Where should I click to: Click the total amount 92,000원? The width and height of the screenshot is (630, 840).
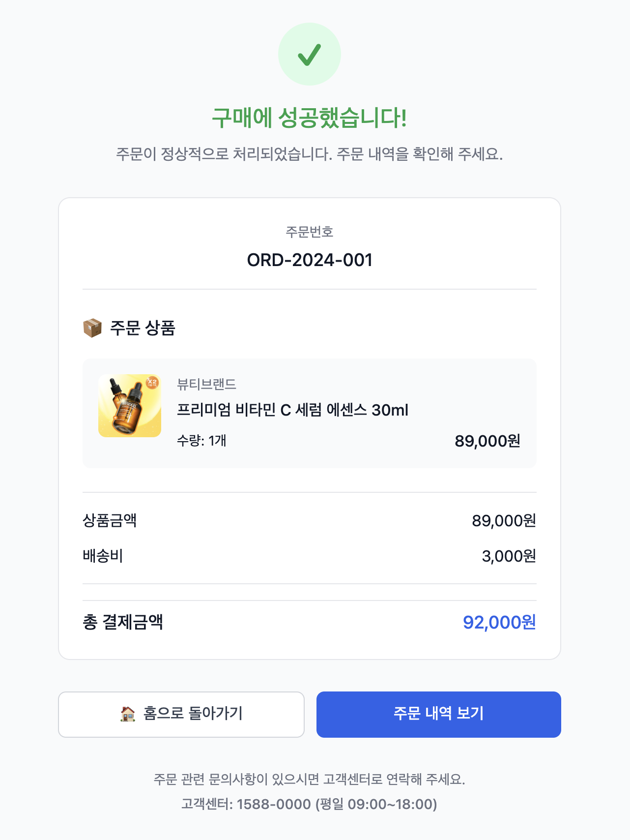point(499,623)
